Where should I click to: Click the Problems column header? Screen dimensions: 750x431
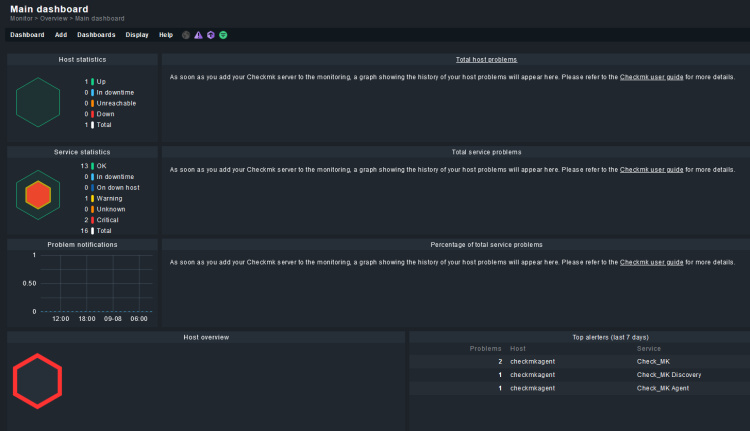(x=485, y=349)
